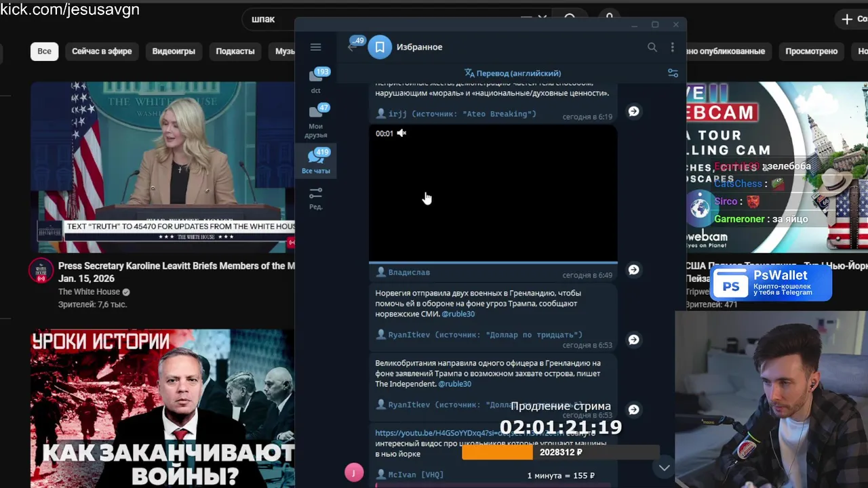Click Перевод (английский) translation bar
Viewport: 868px width, 488px height.
[513, 73]
